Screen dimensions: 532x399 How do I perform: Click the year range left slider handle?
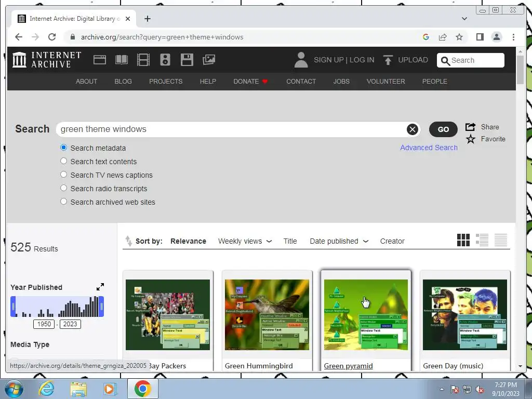click(13, 307)
